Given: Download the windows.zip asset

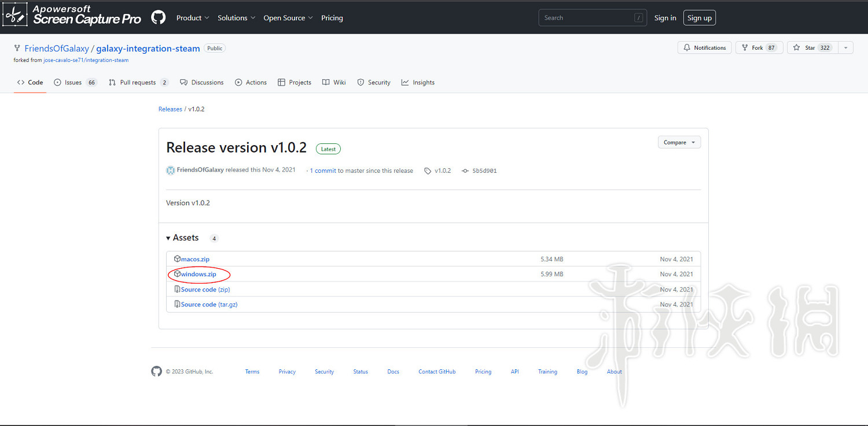Looking at the screenshot, I should 198,274.
